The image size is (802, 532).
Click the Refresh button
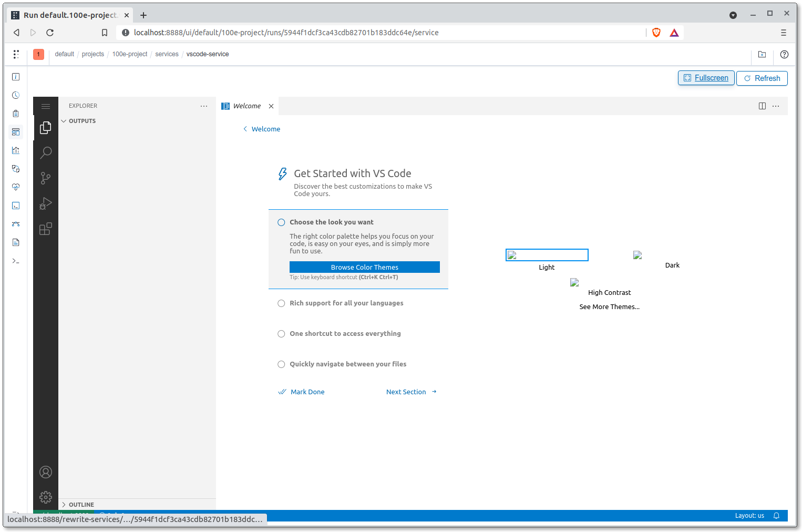[x=762, y=78]
